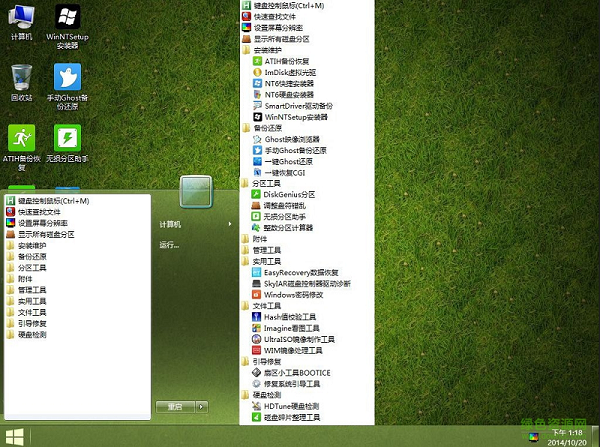Click the 重启 restart button
The width and height of the screenshot is (600, 447).
pos(175,406)
